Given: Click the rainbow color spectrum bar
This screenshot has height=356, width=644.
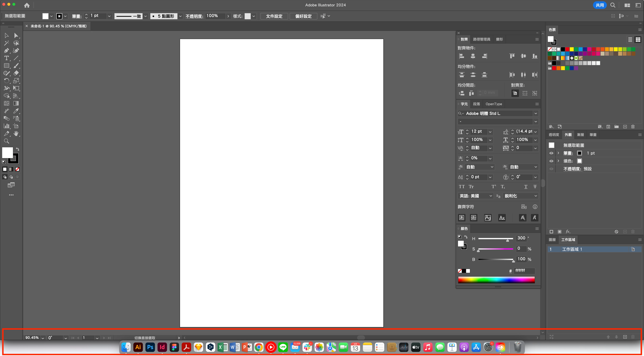Looking at the screenshot, I should point(496,280).
